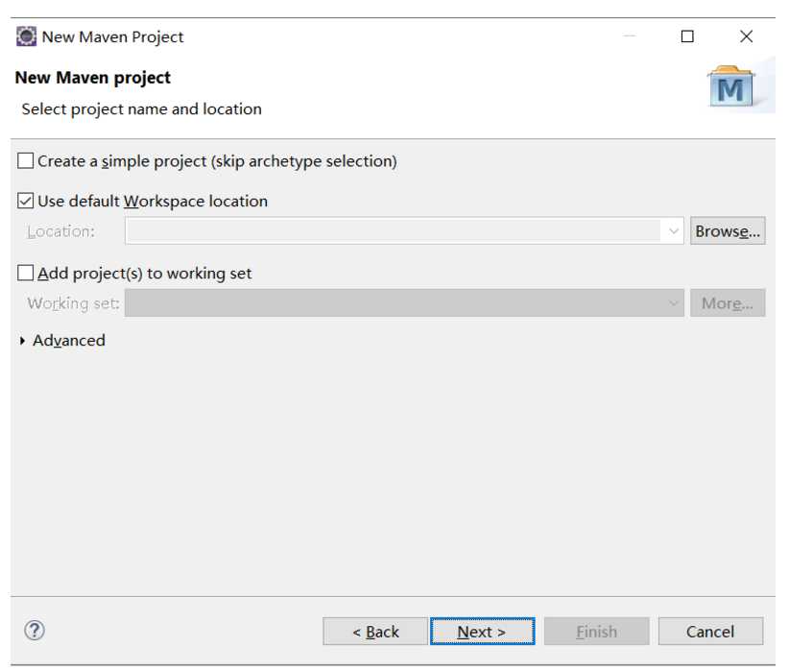Enable Add project(s) to working set
The height and width of the screenshot is (672, 789).
(25, 273)
